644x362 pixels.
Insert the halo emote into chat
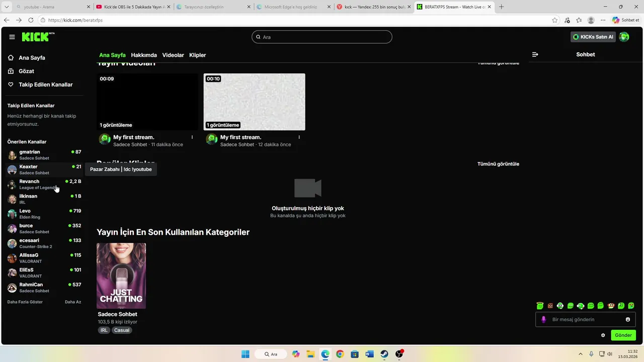click(540, 306)
